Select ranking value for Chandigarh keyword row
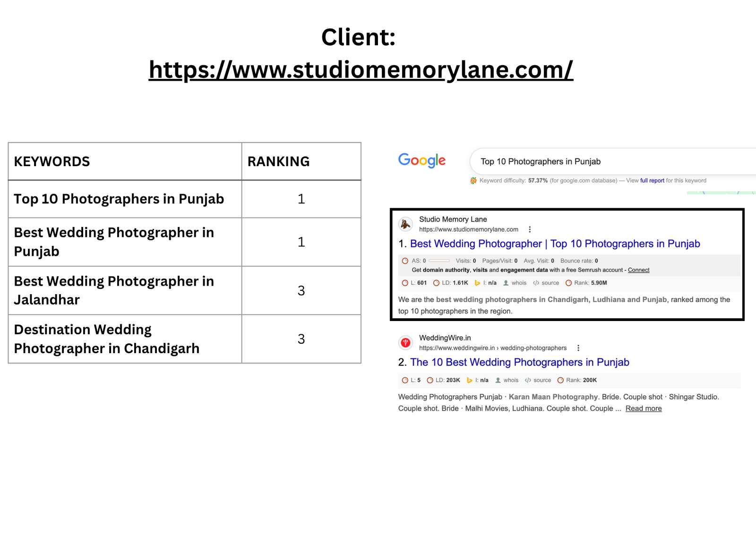The height and width of the screenshot is (534, 756). 301,339
